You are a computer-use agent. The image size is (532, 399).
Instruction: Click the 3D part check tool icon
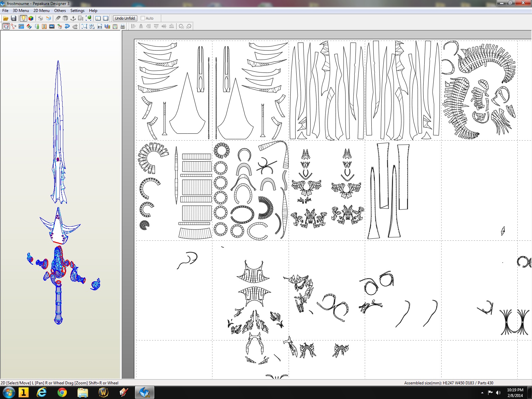click(60, 26)
